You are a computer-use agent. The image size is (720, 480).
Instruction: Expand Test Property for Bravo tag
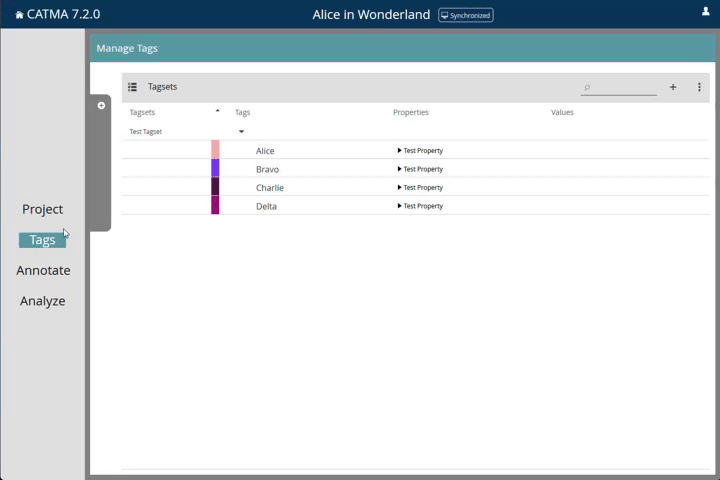400,169
